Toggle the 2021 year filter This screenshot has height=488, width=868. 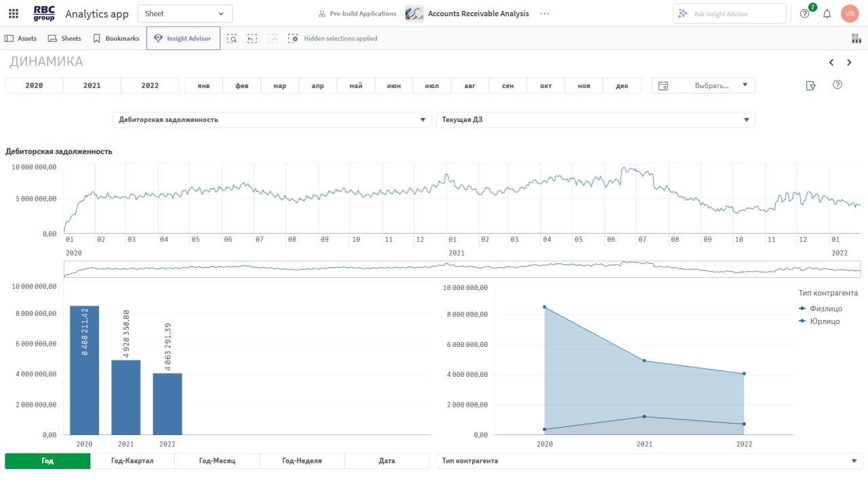click(92, 85)
